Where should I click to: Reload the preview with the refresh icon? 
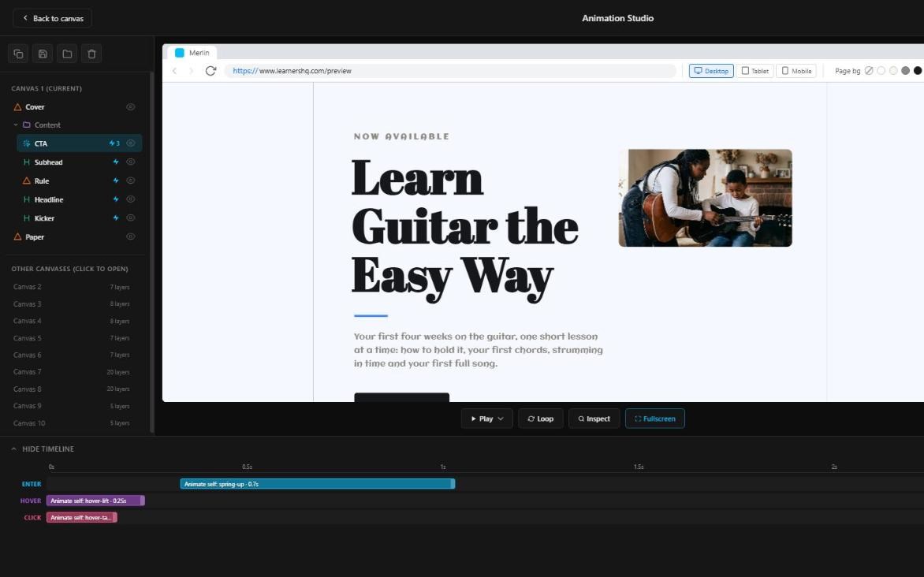pos(211,71)
